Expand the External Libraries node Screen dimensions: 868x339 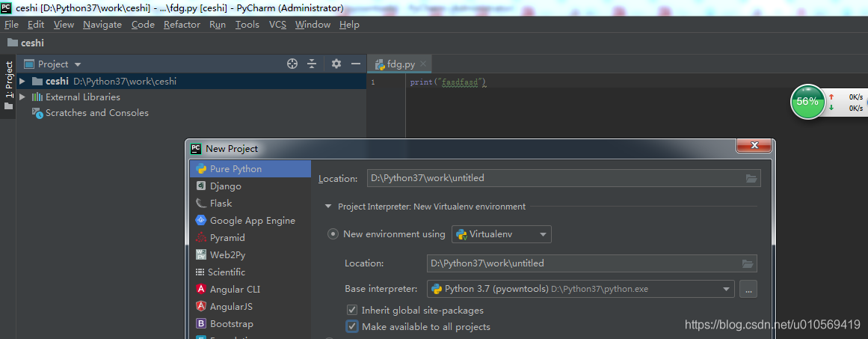(22, 97)
